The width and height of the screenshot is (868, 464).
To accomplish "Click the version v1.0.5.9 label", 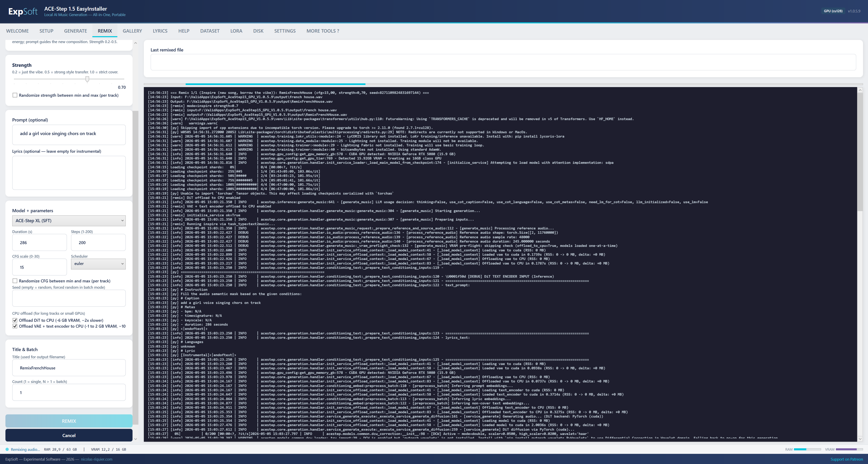I will point(854,11).
